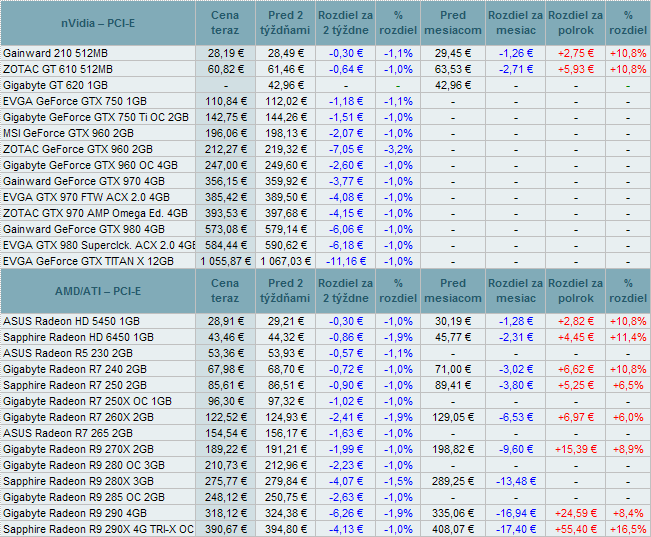Select EVGA GeForce GTX TITAN X 12GB
The width and height of the screenshot is (651, 537).
(x=88, y=260)
